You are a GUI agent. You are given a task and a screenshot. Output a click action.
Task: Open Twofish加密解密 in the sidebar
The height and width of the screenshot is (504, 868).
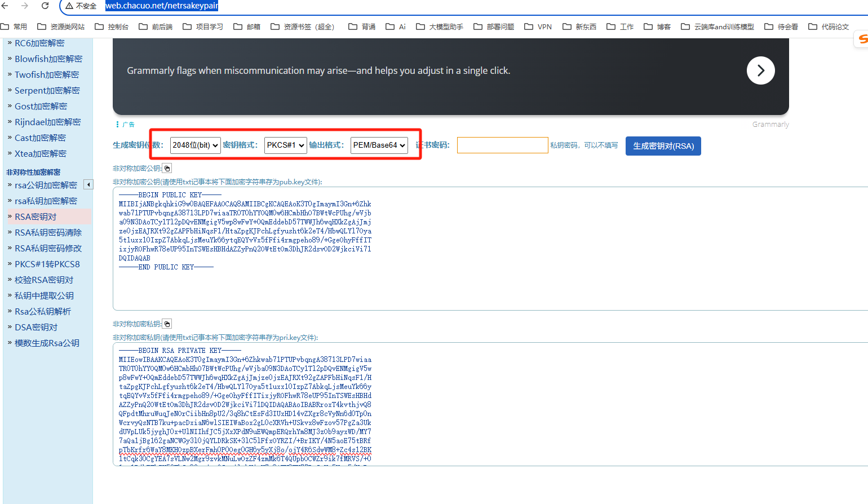pos(47,74)
